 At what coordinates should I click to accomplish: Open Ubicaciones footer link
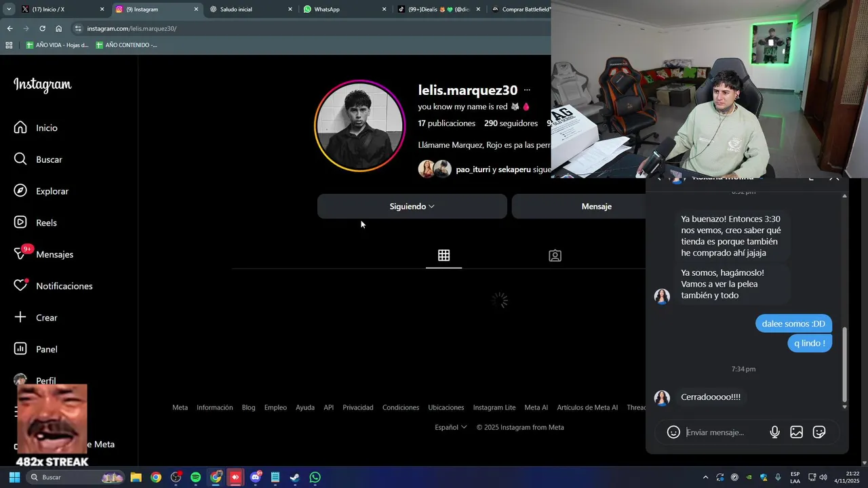(x=446, y=407)
